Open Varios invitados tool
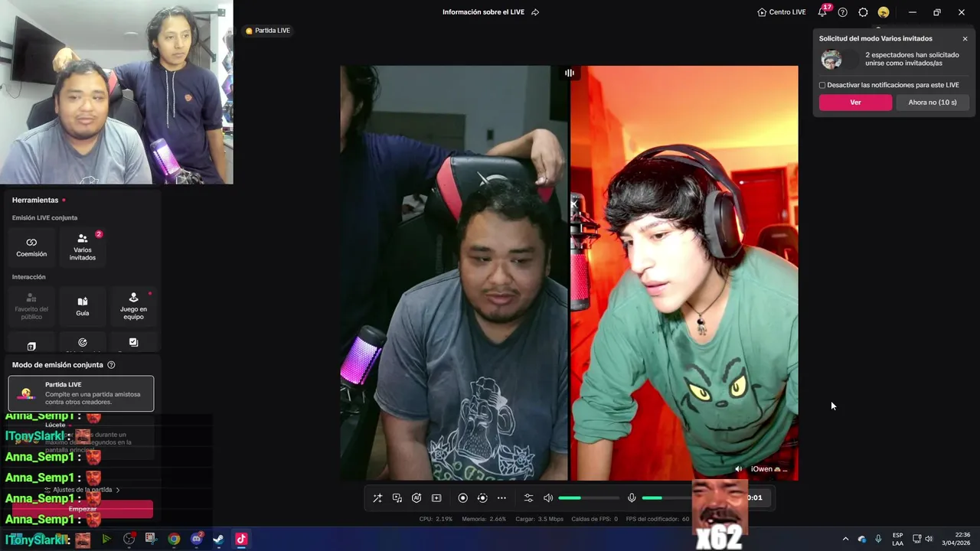Image resolution: width=980 pixels, height=551 pixels. pyautogui.click(x=83, y=247)
